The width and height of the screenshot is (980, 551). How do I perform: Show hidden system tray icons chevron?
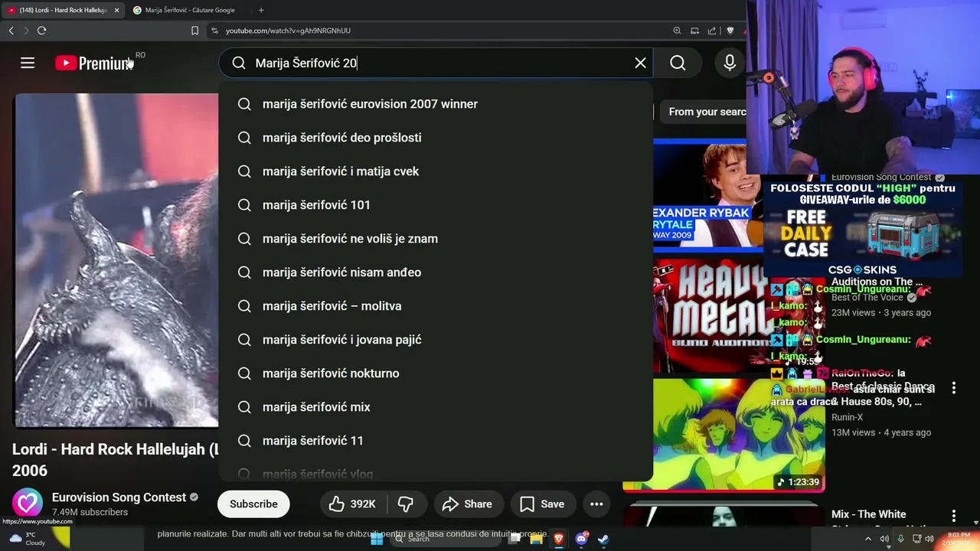pyautogui.click(x=868, y=539)
